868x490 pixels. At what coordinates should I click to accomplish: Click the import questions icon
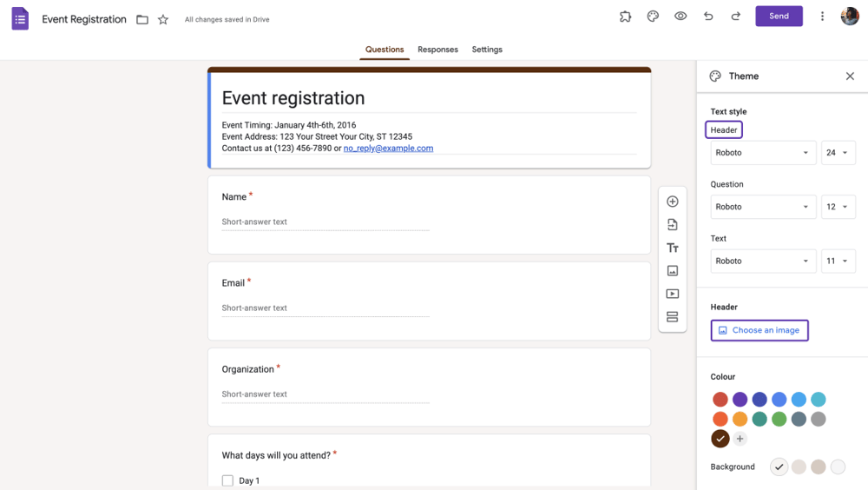pos(672,225)
